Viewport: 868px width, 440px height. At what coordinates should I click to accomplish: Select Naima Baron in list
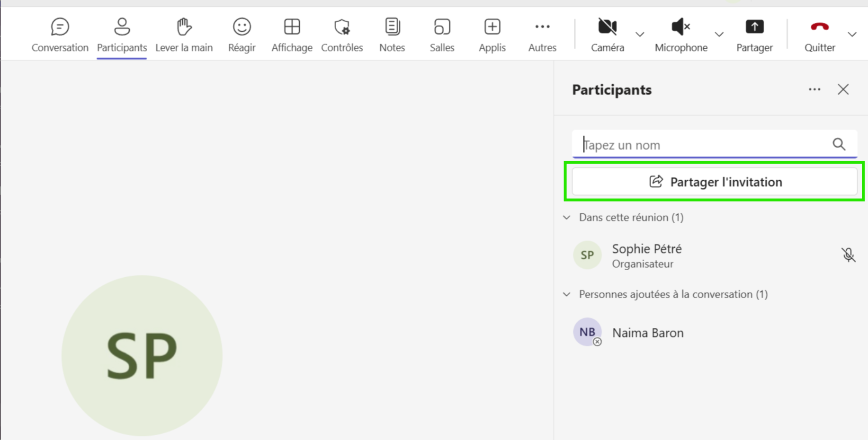pos(715,333)
